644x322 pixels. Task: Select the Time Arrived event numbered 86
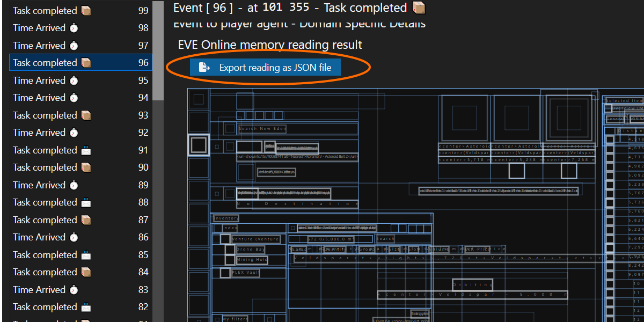point(81,237)
